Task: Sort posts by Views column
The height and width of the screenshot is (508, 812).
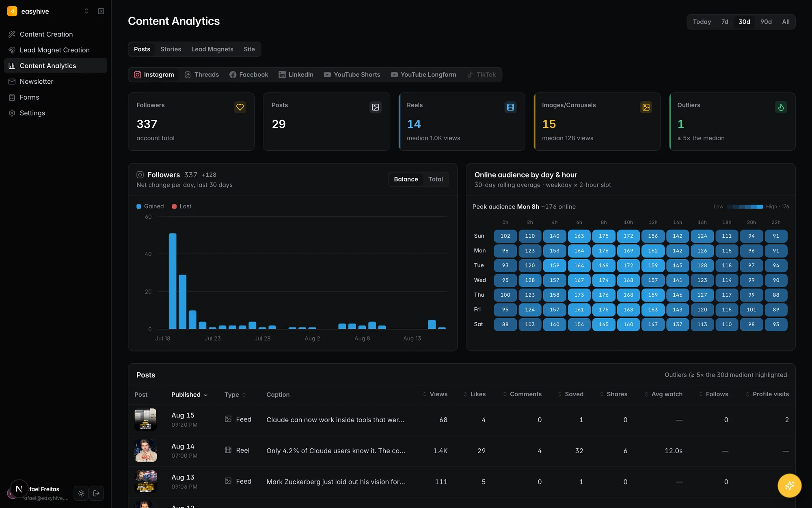Action: tap(435, 394)
